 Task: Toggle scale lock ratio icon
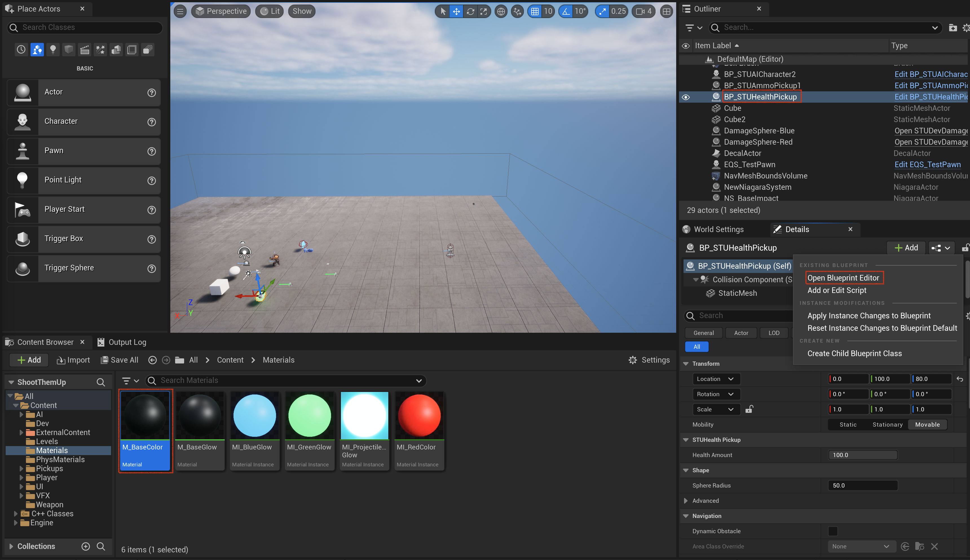(x=749, y=409)
